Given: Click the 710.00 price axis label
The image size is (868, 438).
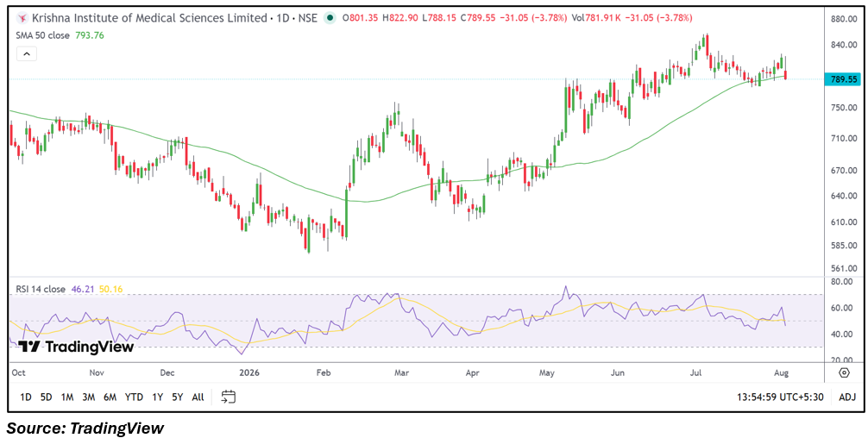Looking at the screenshot, I should [x=845, y=138].
